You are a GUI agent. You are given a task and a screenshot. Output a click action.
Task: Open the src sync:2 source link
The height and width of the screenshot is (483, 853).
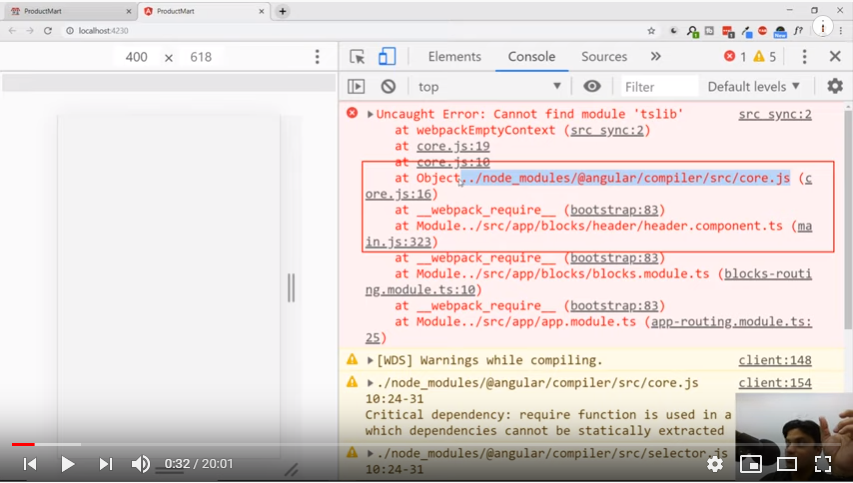pos(775,114)
